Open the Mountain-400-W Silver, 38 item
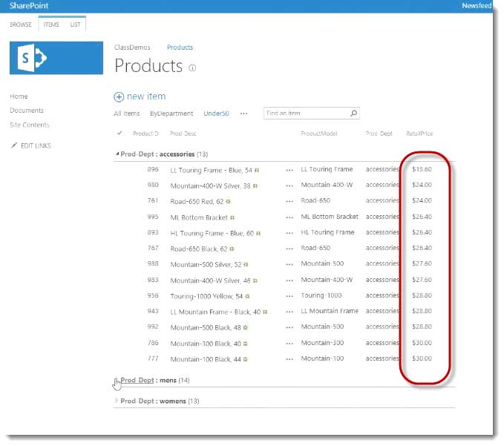 pyautogui.click(x=210, y=186)
